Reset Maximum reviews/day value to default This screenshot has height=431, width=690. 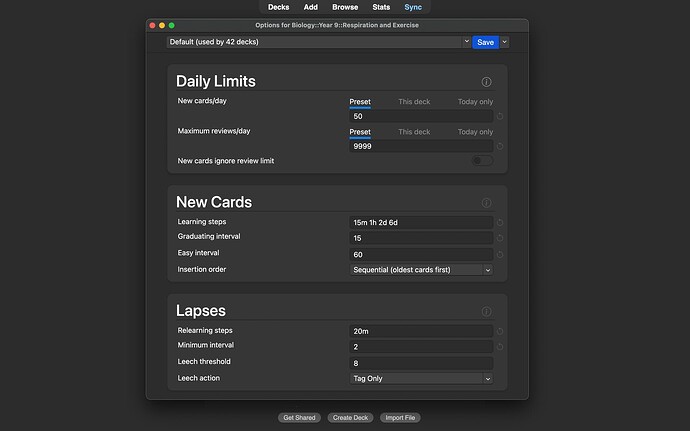[x=500, y=146]
